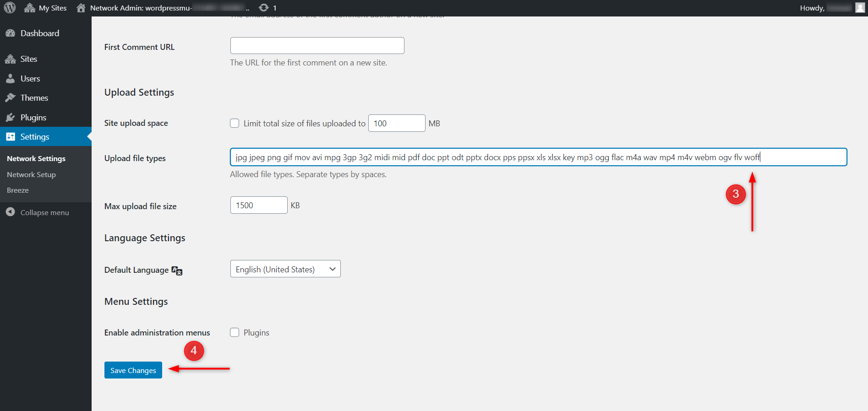Click the Save Changes button

[133, 370]
